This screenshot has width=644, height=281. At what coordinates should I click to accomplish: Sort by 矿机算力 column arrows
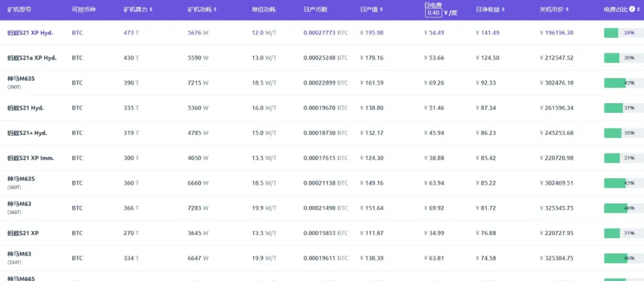[151, 10]
